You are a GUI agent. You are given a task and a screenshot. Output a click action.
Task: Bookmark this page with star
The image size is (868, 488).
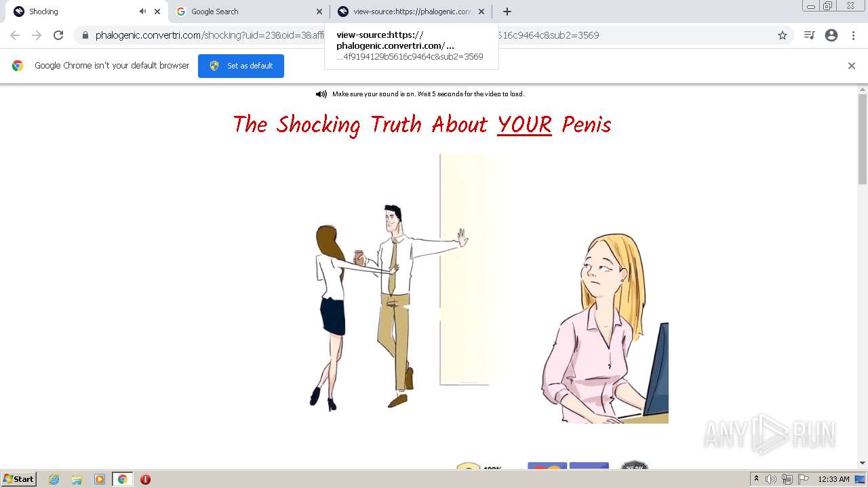click(x=783, y=35)
